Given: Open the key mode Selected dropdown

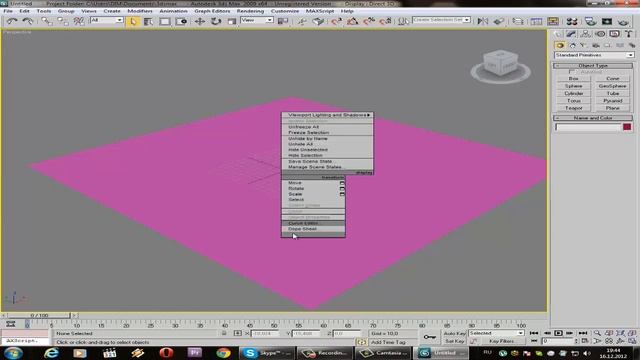Looking at the screenshot, I should (496, 333).
